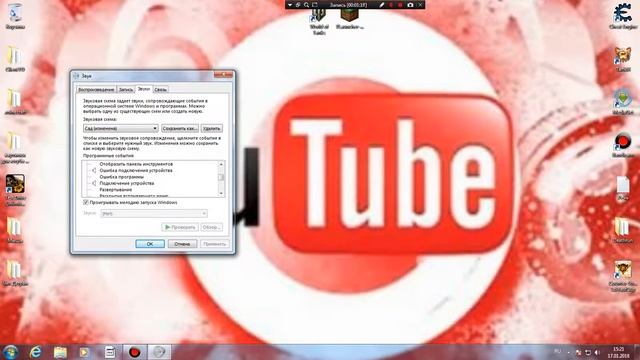Open the Minecraft launcher desktop icon
This screenshot has height=360, width=640.
(350, 19)
